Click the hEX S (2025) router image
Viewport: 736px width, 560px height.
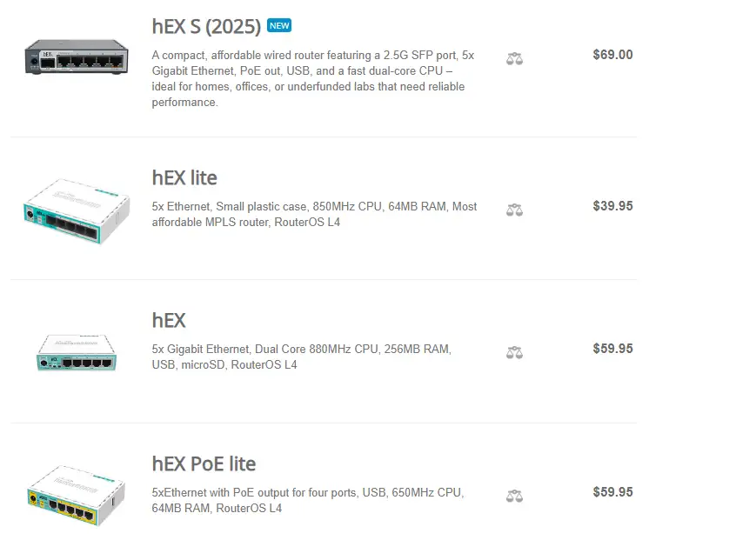tap(78, 57)
